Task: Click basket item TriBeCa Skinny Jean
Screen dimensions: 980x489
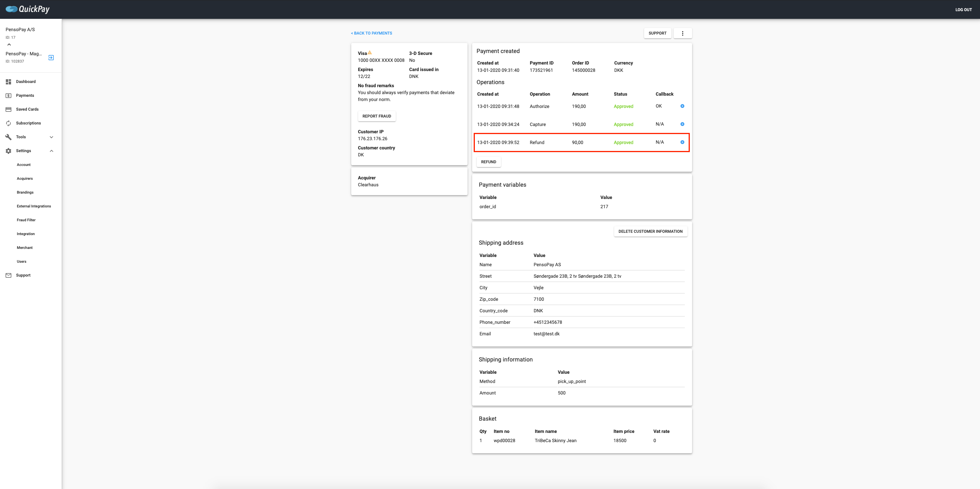Action: [x=555, y=441]
